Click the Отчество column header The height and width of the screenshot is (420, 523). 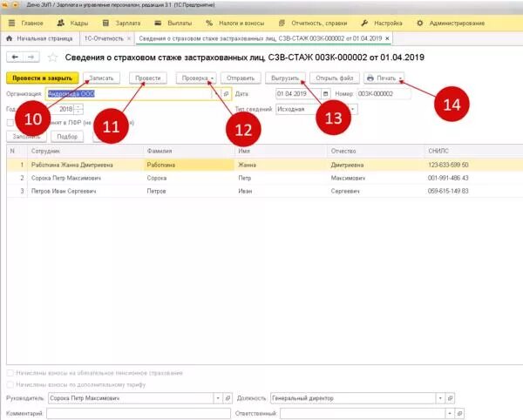(x=376, y=151)
